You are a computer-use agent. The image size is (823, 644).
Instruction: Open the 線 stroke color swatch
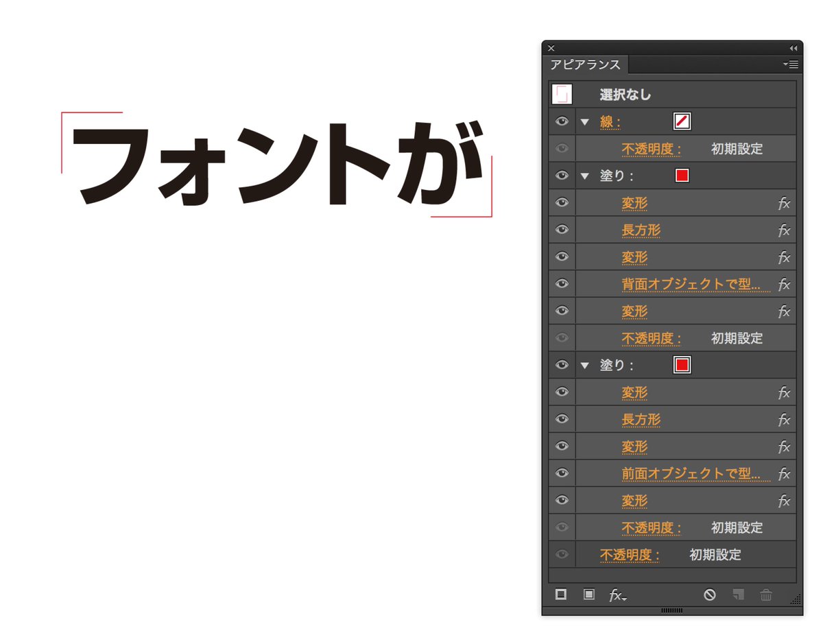(x=682, y=122)
